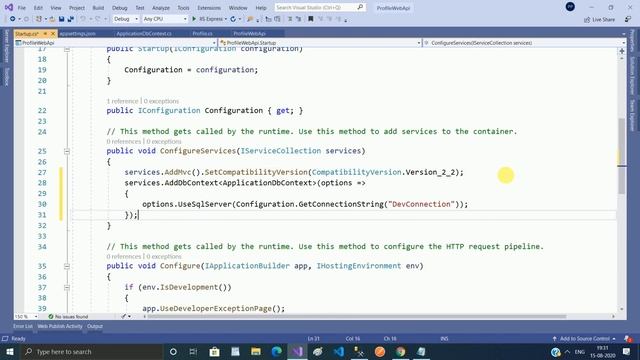This screenshot has width=640, height=360.
Task: Switch to the Profile.cs tab
Action: click(202, 33)
